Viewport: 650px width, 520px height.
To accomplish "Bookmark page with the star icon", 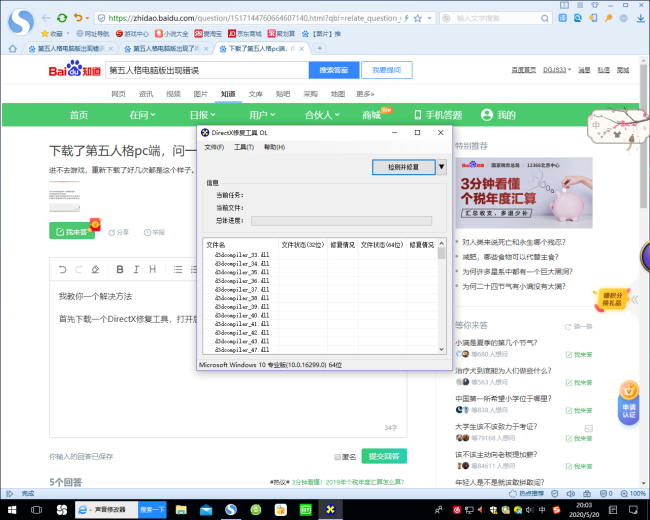I will pyautogui.click(x=418, y=18).
